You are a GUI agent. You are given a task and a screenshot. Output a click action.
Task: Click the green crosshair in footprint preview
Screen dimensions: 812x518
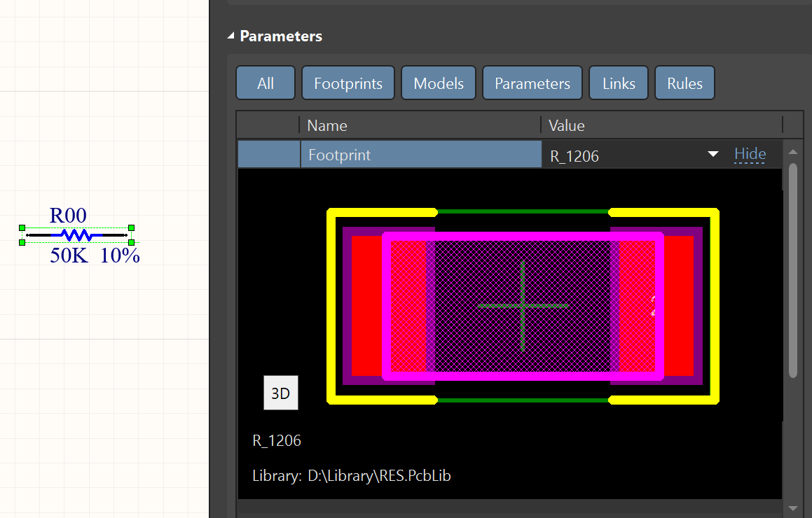pyautogui.click(x=523, y=305)
